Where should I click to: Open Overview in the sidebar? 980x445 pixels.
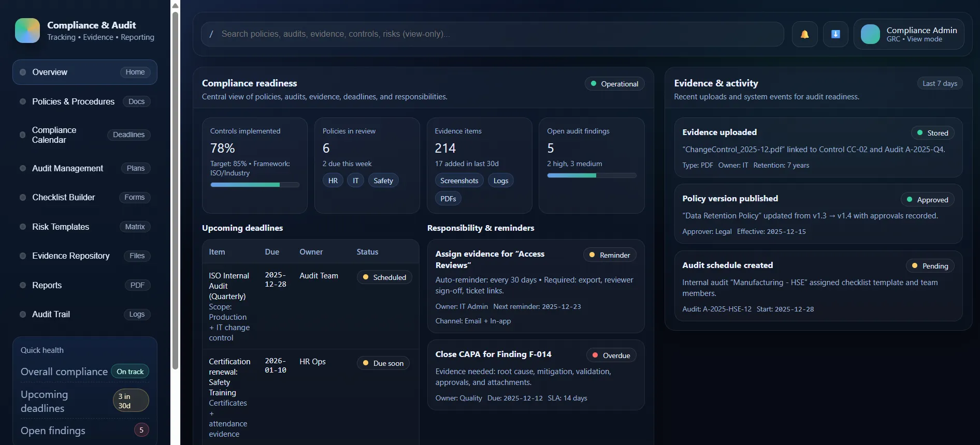pos(85,72)
